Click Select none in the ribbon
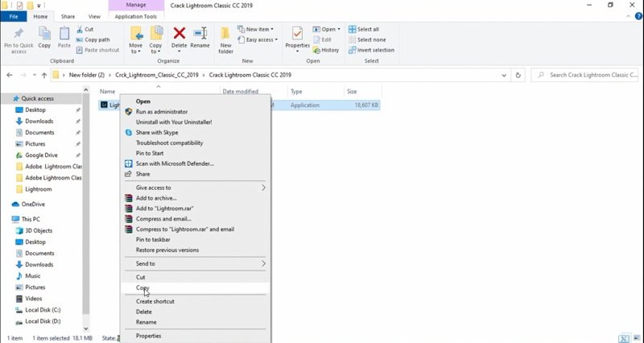Viewport: 644px width, 343px height. [367, 39]
